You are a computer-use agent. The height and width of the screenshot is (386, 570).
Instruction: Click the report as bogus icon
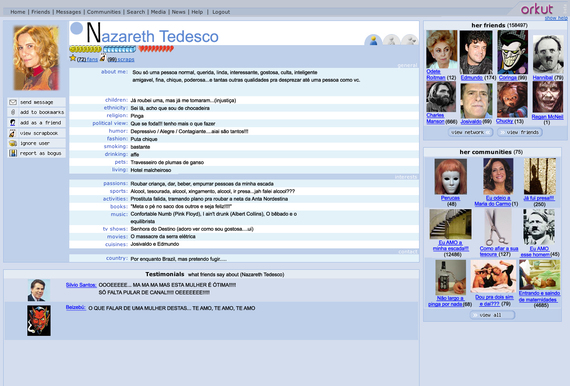pyautogui.click(x=13, y=153)
